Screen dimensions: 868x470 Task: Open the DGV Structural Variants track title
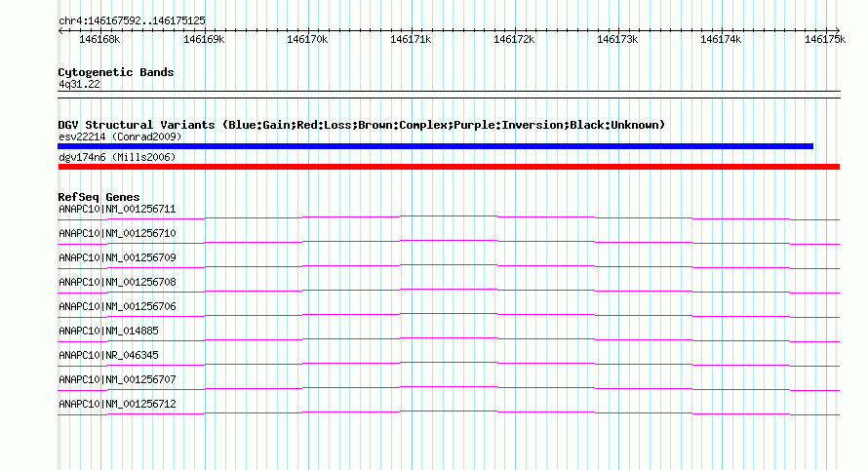[362, 125]
